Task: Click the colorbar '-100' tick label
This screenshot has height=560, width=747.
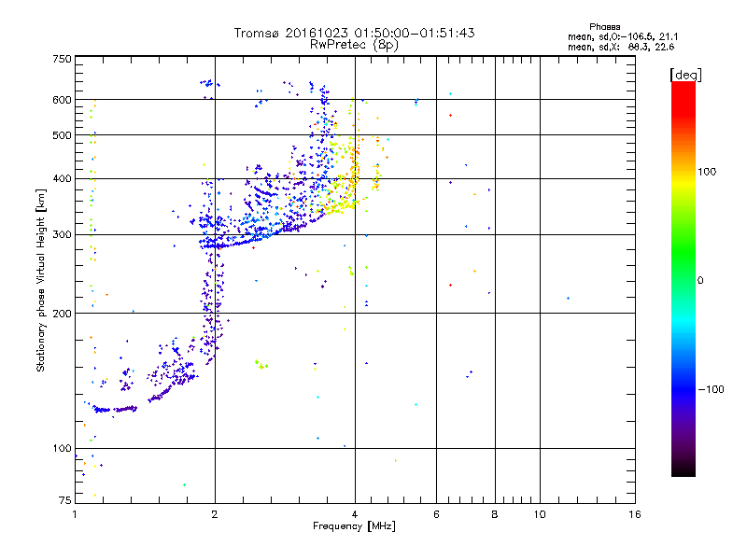Action: [711, 389]
